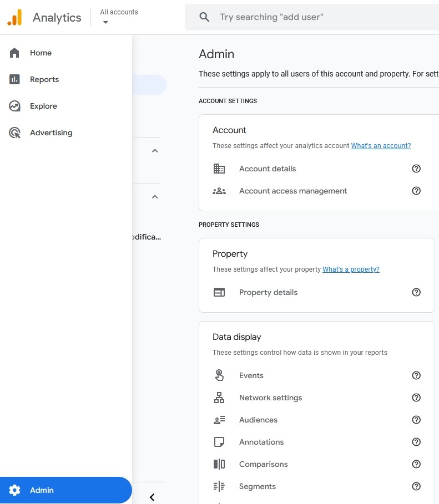Click the Google Analytics logo icon

click(15, 17)
